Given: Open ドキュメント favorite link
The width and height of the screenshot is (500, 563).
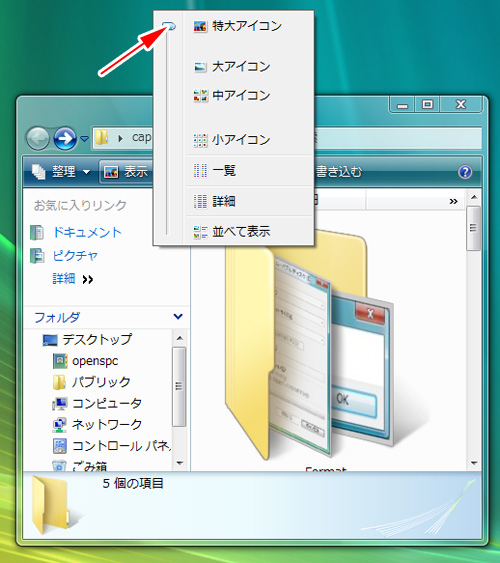Looking at the screenshot, I should [x=87, y=233].
